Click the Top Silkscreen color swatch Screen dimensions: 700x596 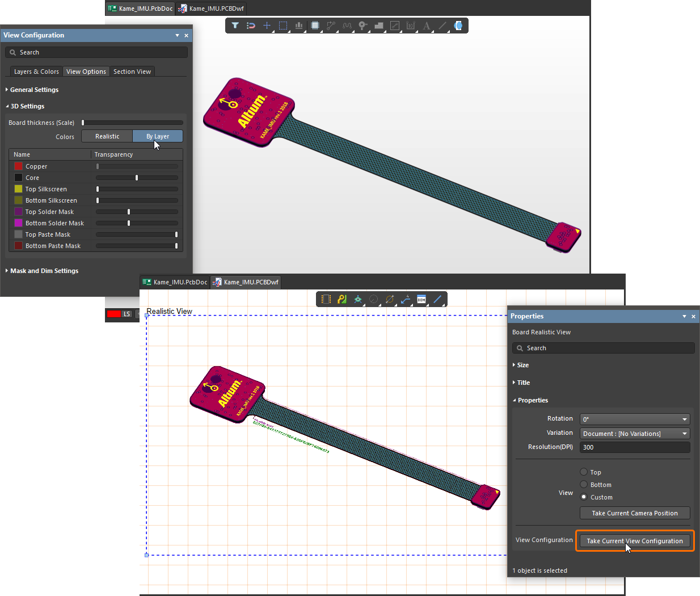coord(18,189)
